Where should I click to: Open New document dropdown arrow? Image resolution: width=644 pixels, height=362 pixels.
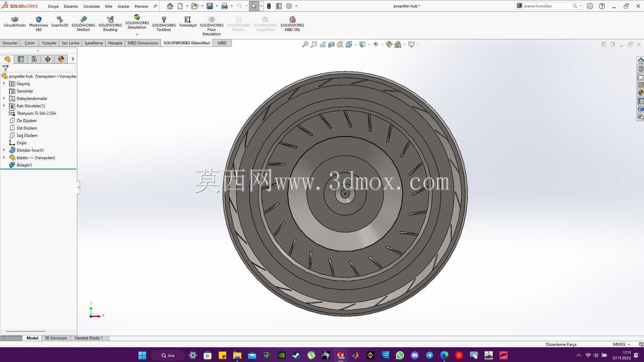point(187,6)
